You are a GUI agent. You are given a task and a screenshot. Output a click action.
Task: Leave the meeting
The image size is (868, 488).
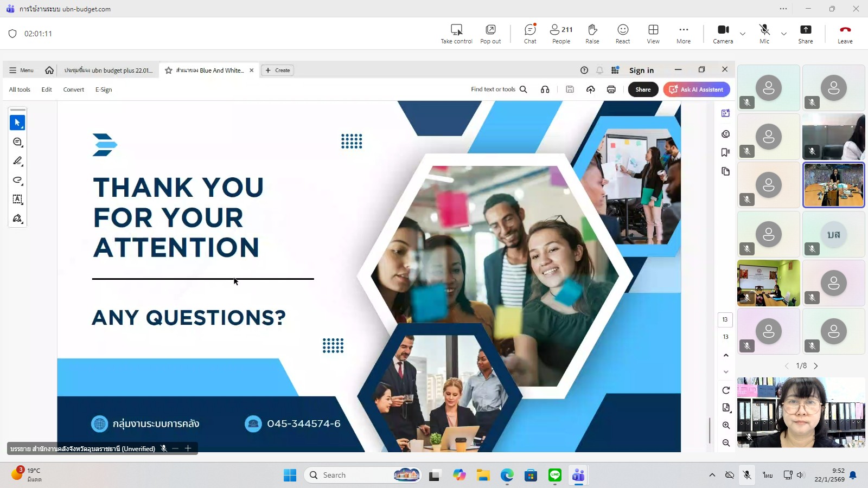845,34
